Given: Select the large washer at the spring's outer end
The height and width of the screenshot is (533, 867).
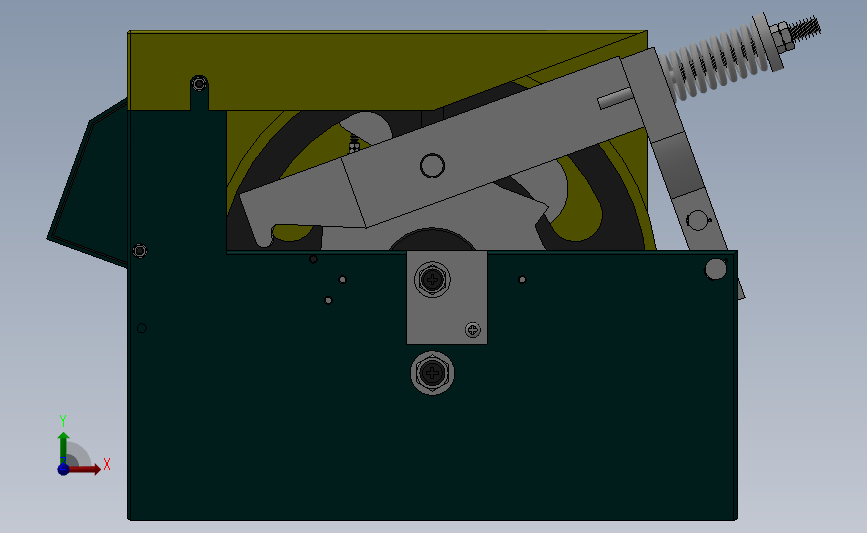Looking at the screenshot, I should coord(767,42).
